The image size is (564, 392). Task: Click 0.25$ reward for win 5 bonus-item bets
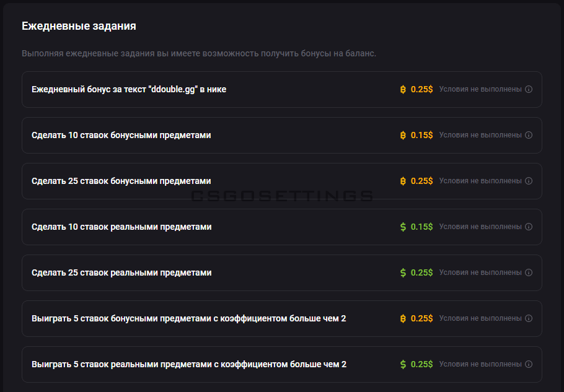421,318
